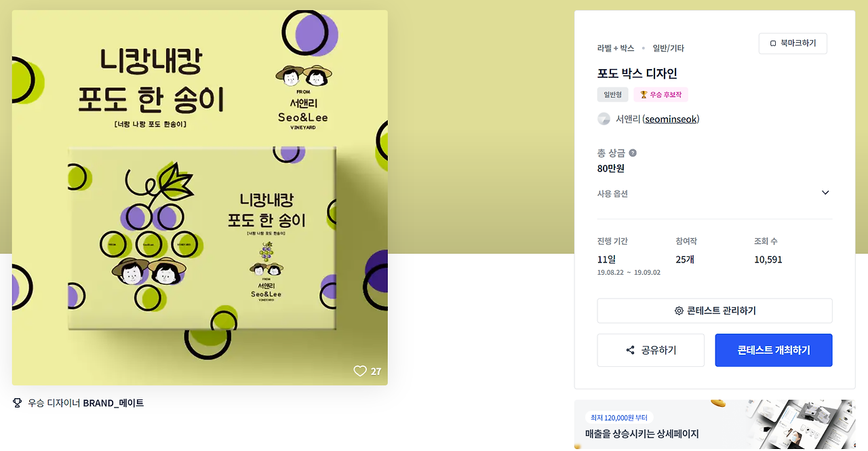This screenshot has height=451, width=868.
Task: Toggle the 북마크하기 bookmark button
Action: 793,43
